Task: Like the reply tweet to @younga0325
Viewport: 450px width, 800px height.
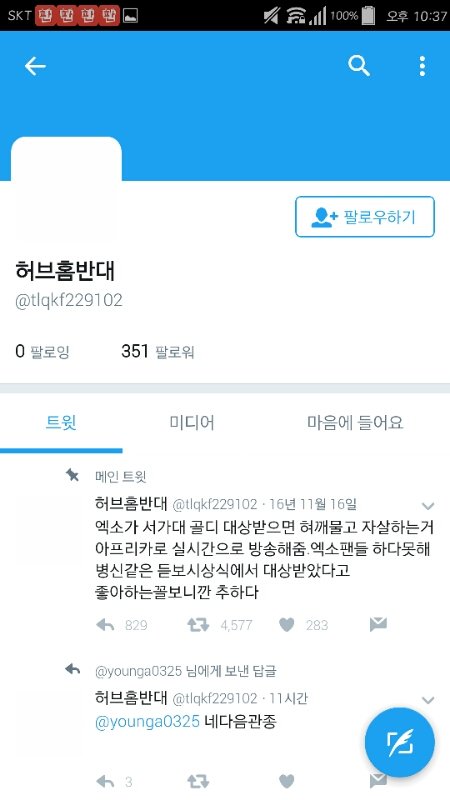Action: click(287, 781)
